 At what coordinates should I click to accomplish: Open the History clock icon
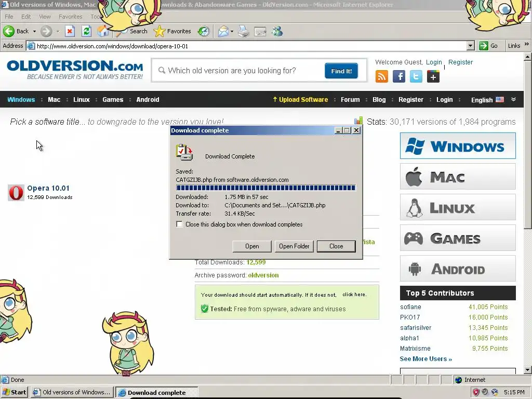[204, 31]
